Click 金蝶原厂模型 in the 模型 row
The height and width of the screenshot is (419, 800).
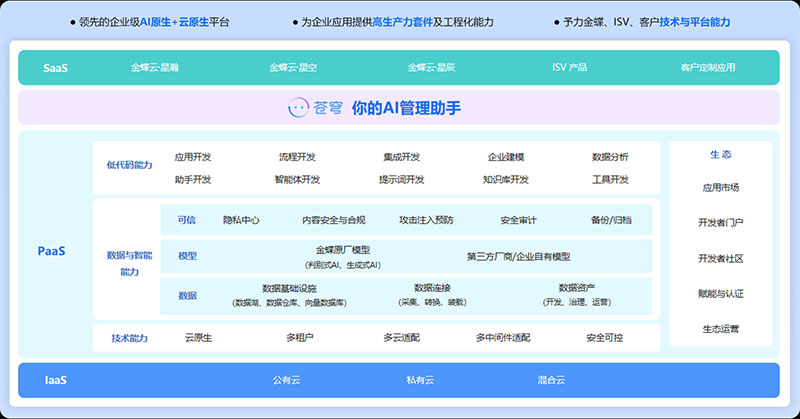click(x=343, y=250)
